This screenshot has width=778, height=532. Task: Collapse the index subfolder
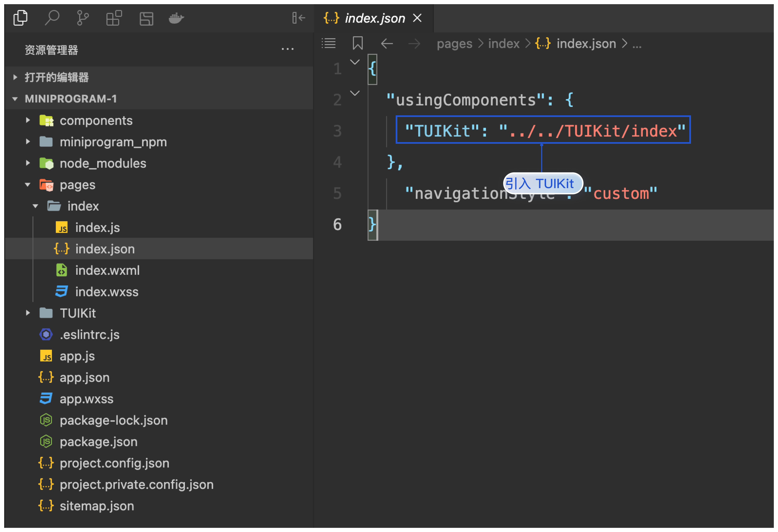pyautogui.click(x=36, y=206)
